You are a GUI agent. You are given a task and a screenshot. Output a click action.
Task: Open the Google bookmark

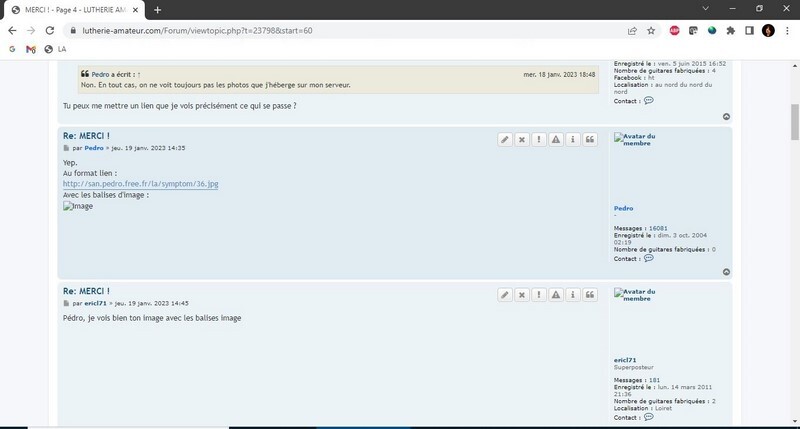click(x=12, y=49)
